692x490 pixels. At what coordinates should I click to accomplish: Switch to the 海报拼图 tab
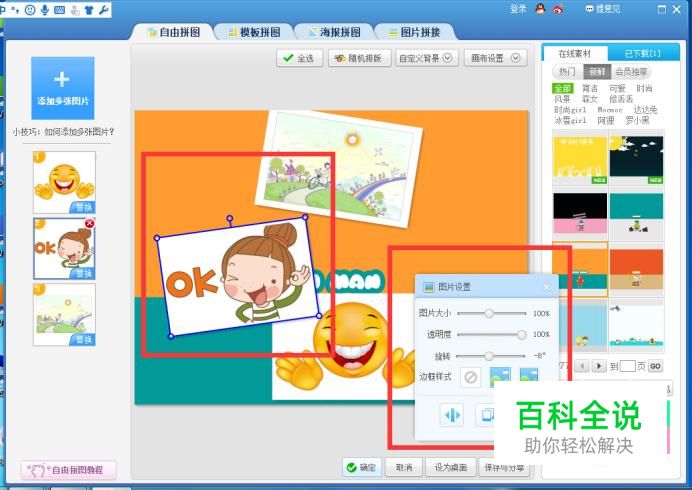coord(335,32)
